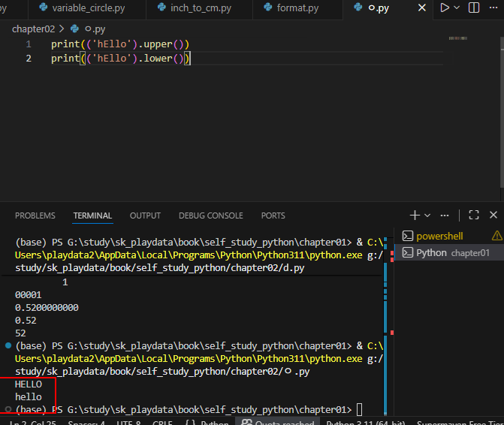
Task: Open terminal panel more actions ellipsis
Action: pos(445,216)
